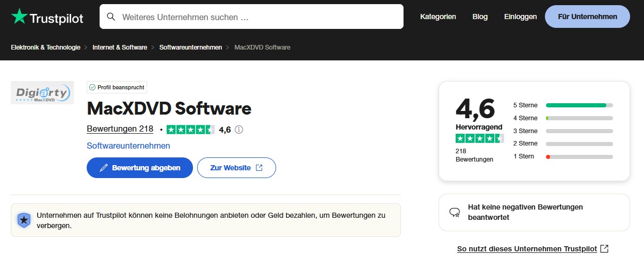Click the Hervorragend star rating graphic

(x=479, y=138)
